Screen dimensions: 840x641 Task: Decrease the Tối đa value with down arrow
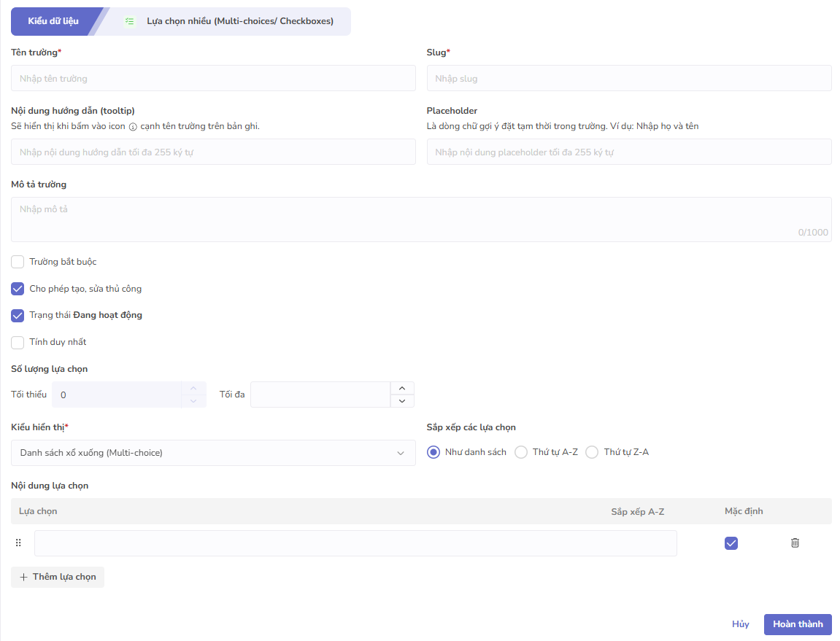pyautogui.click(x=402, y=400)
